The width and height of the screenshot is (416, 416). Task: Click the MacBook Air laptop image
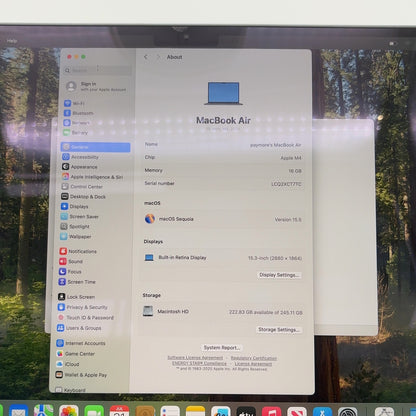tap(223, 93)
